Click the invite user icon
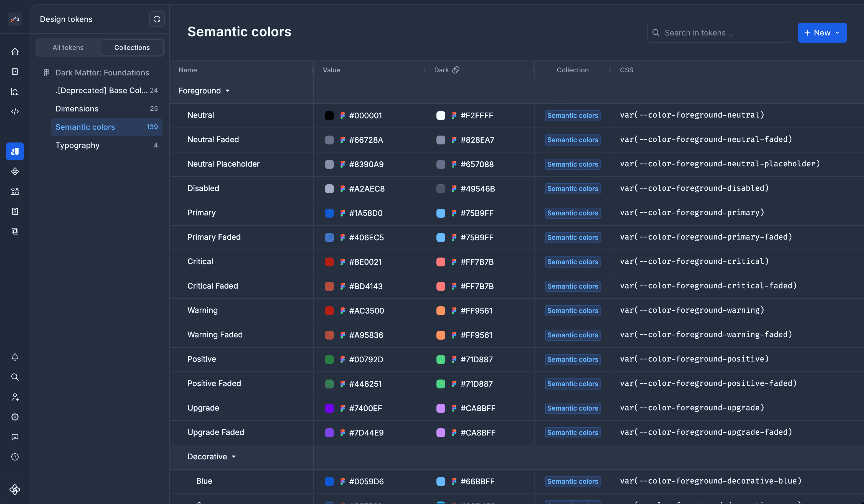Screen dimensions: 864x504 click(15, 397)
